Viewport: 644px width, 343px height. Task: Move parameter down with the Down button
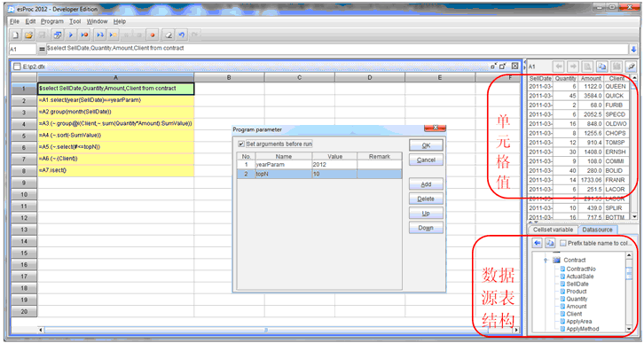(426, 228)
